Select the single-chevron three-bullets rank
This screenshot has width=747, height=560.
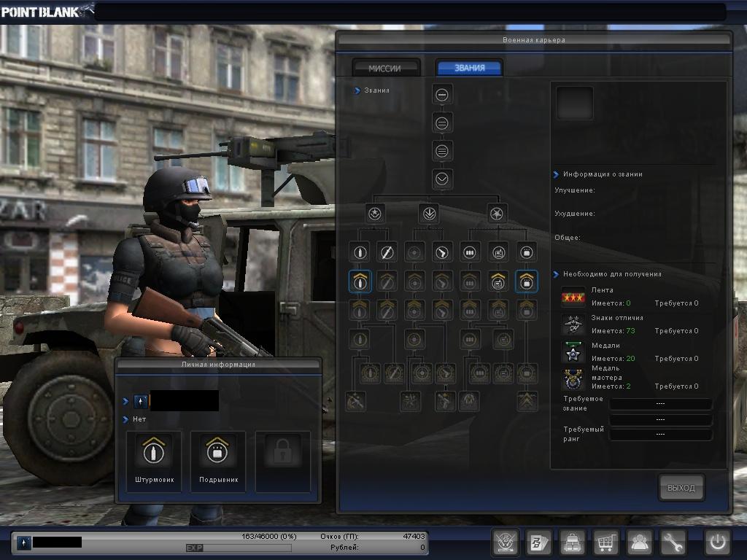(x=470, y=281)
